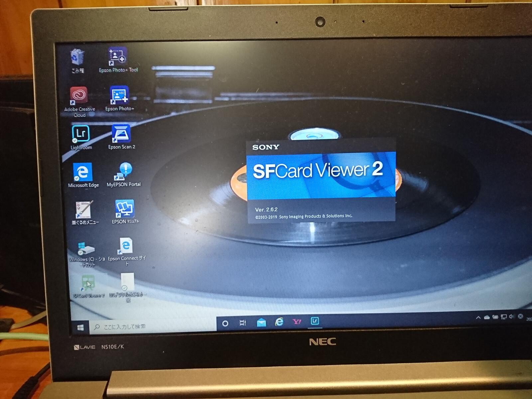Check the battery power tray icon
Screen dimensions: 532x399
point(495,317)
